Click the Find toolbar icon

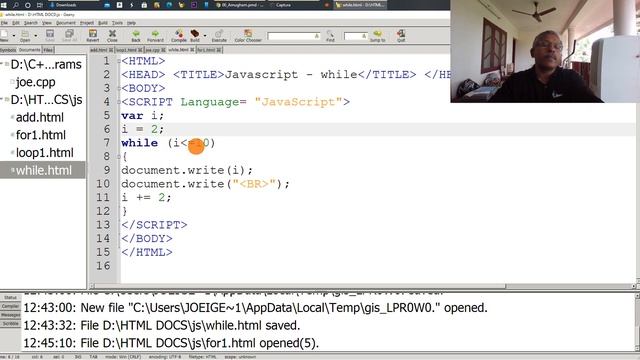(330, 36)
